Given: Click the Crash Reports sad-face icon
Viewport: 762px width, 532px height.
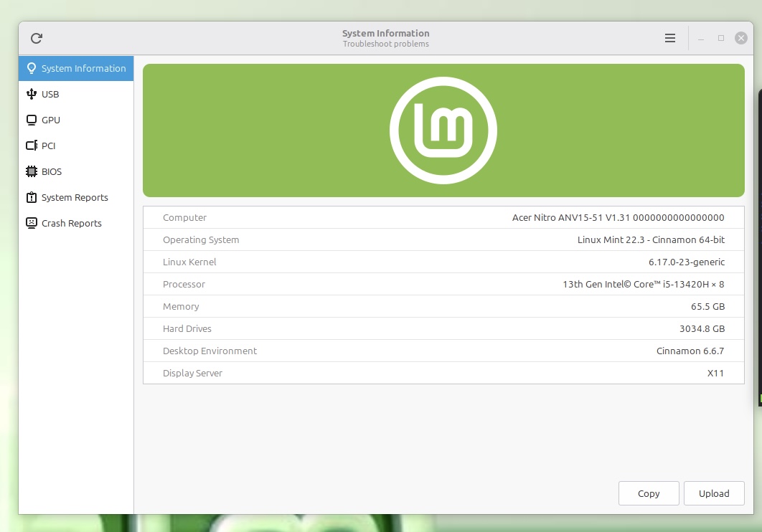Looking at the screenshot, I should (x=32, y=223).
